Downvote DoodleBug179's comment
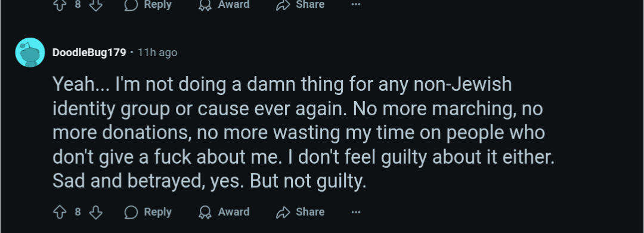Image resolution: width=644 pixels, height=233 pixels. (x=95, y=212)
